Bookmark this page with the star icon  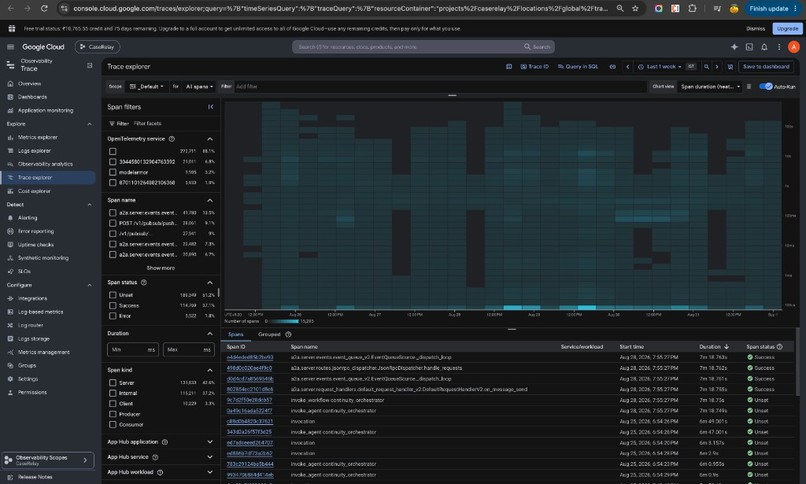[635, 9]
